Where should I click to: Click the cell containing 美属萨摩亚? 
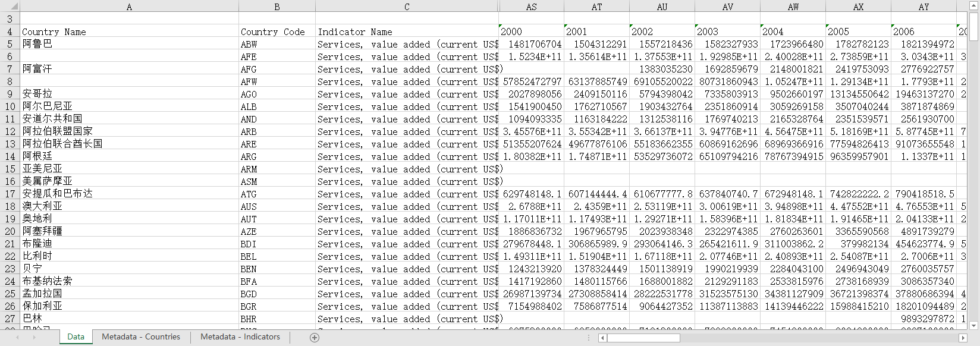click(x=129, y=181)
